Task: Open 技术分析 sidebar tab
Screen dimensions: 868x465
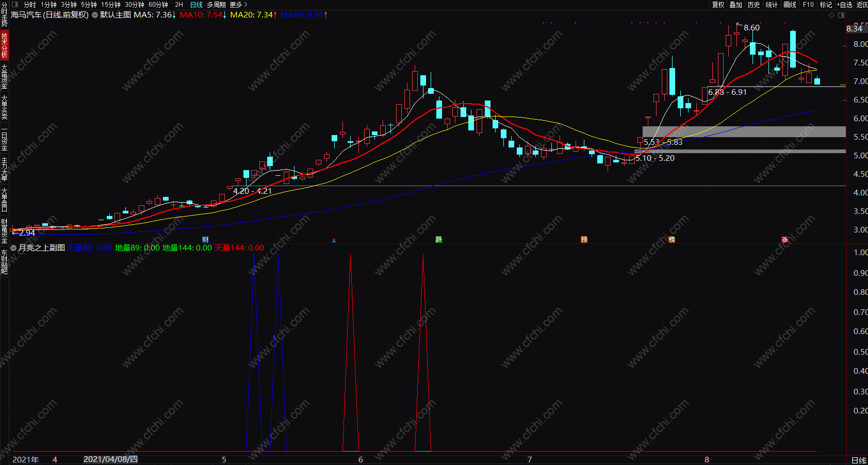Action: 4,45
